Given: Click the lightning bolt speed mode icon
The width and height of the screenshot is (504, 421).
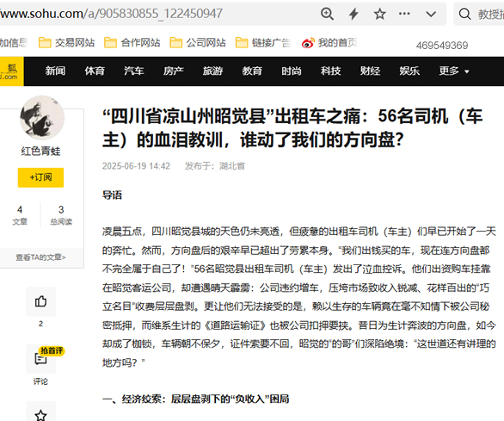Looking at the screenshot, I should pyautogui.click(x=353, y=14).
